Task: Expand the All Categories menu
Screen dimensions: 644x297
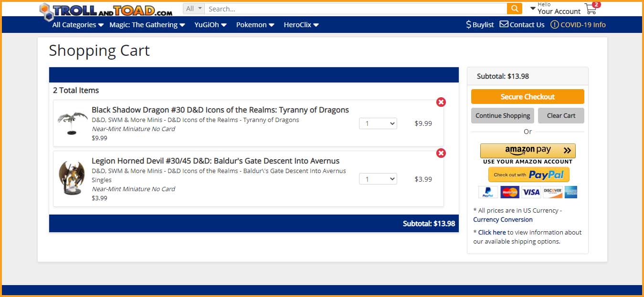Action: [x=78, y=25]
